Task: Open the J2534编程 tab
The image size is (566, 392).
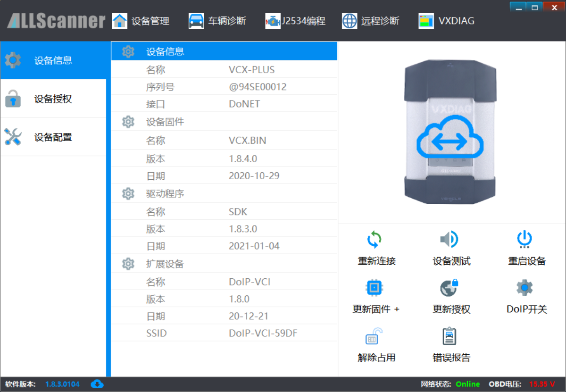Action: (295, 21)
